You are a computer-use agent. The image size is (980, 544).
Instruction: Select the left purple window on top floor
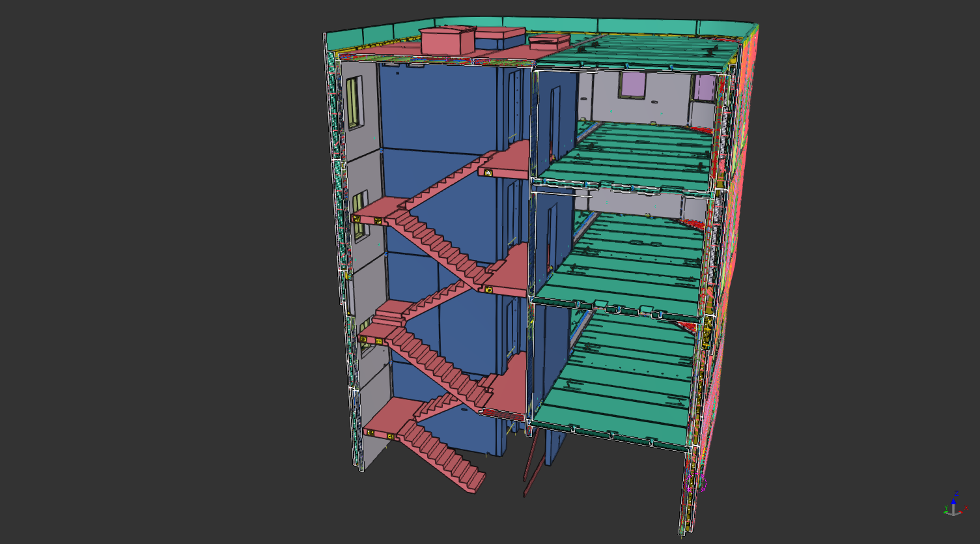[x=632, y=85]
